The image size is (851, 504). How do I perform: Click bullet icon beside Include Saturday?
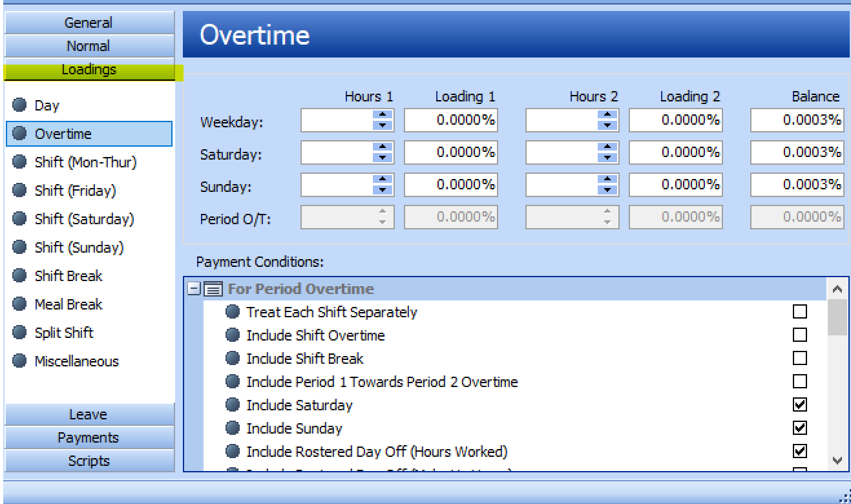pos(233,405)
